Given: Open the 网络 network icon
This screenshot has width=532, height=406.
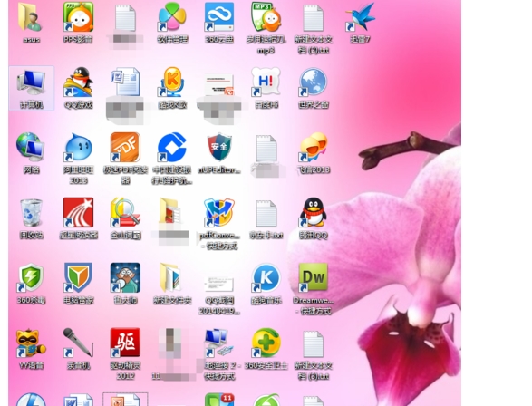Looking at the screenshot, I should point(31,153).
